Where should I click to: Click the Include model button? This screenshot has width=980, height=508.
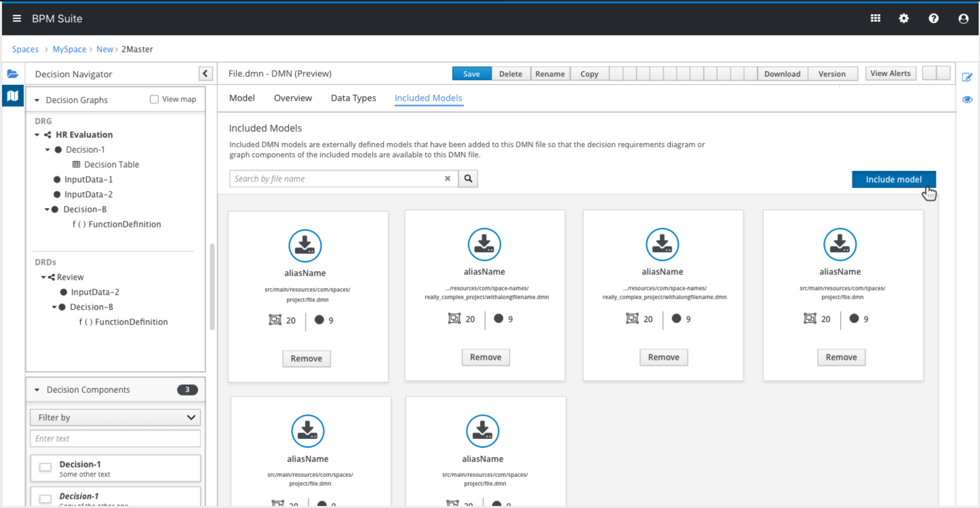click(x=893, y=179)
